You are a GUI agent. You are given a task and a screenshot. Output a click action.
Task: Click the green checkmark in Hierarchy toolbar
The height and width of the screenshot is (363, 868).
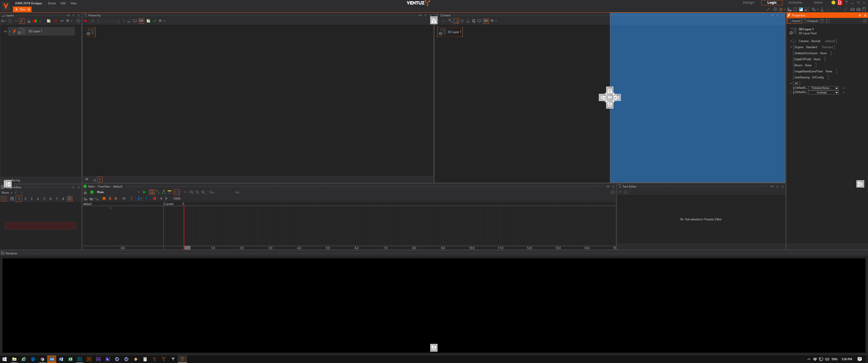tap(155, 21)
